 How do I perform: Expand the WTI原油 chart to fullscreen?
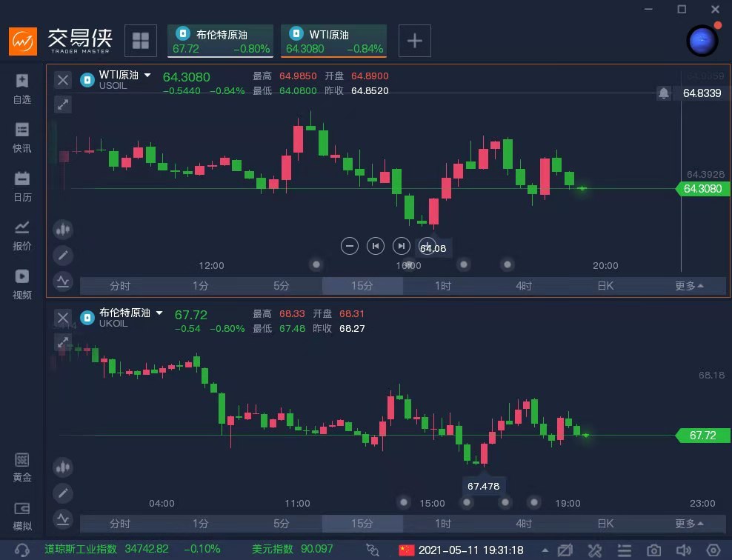(x=62, y=104)
